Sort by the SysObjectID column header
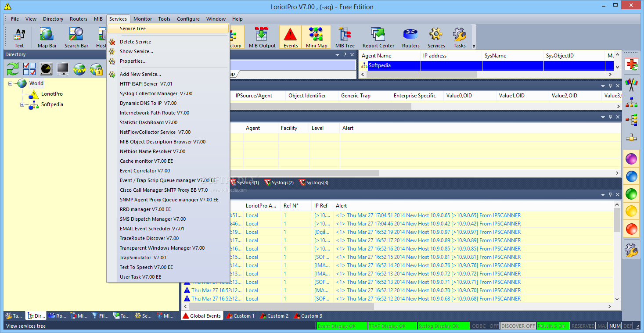Viewport: 644px width, 333px height. [x=574, y=56]
